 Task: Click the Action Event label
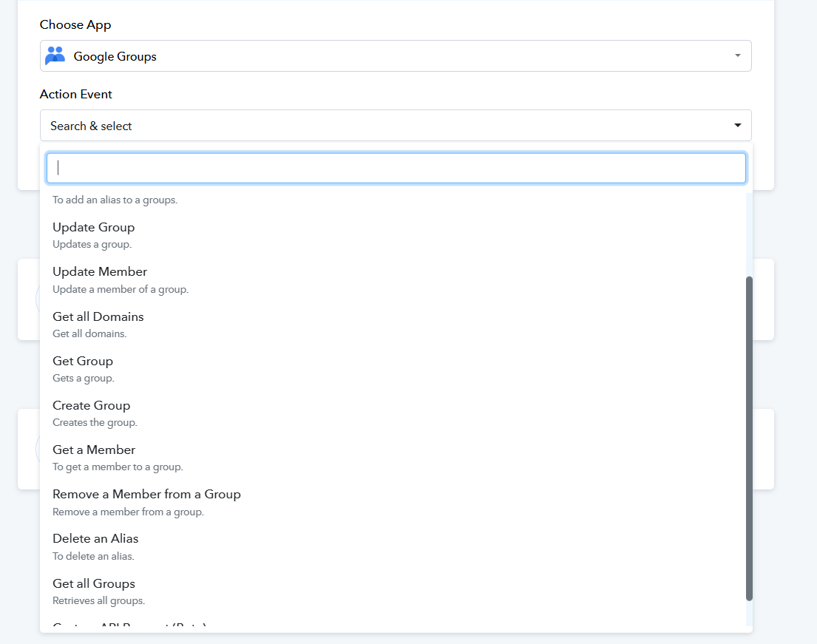coord(76,95)
